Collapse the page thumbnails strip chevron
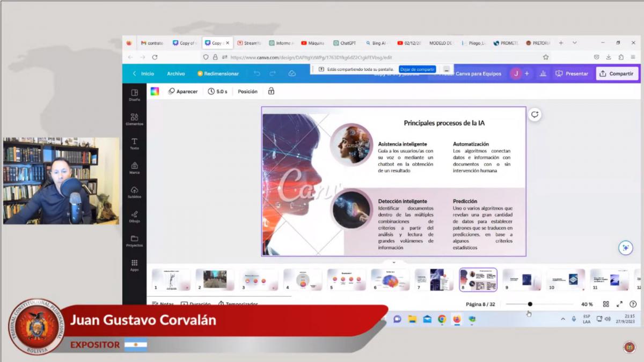Screen dimensions: 644x362 (393, 263)
